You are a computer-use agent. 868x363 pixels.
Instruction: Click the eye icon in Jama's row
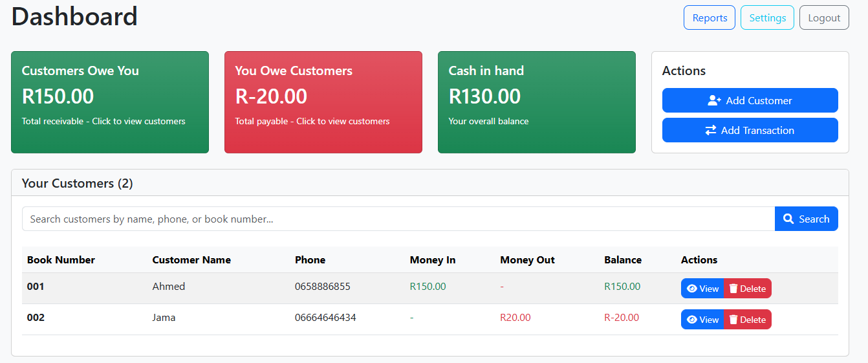pos(692,320)
